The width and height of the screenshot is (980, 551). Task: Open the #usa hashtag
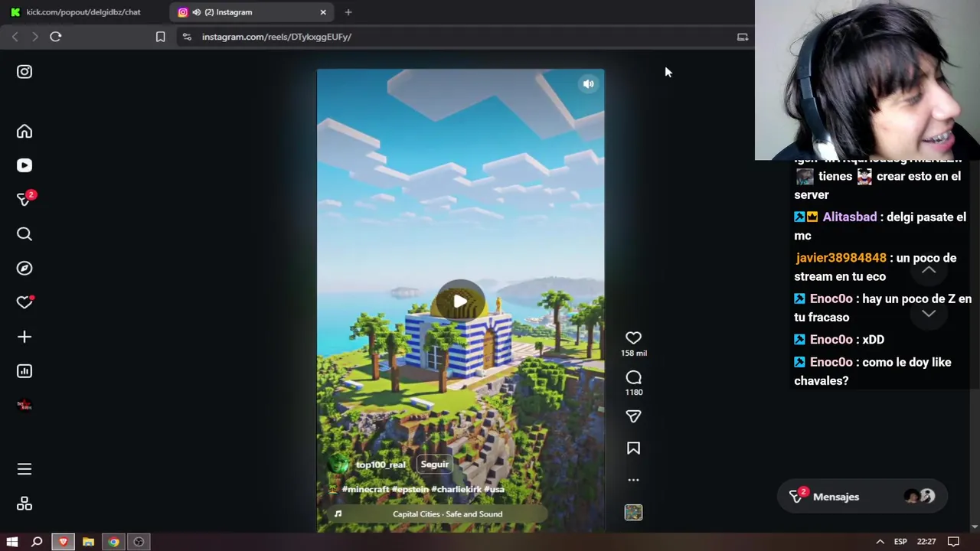[495, 489]
